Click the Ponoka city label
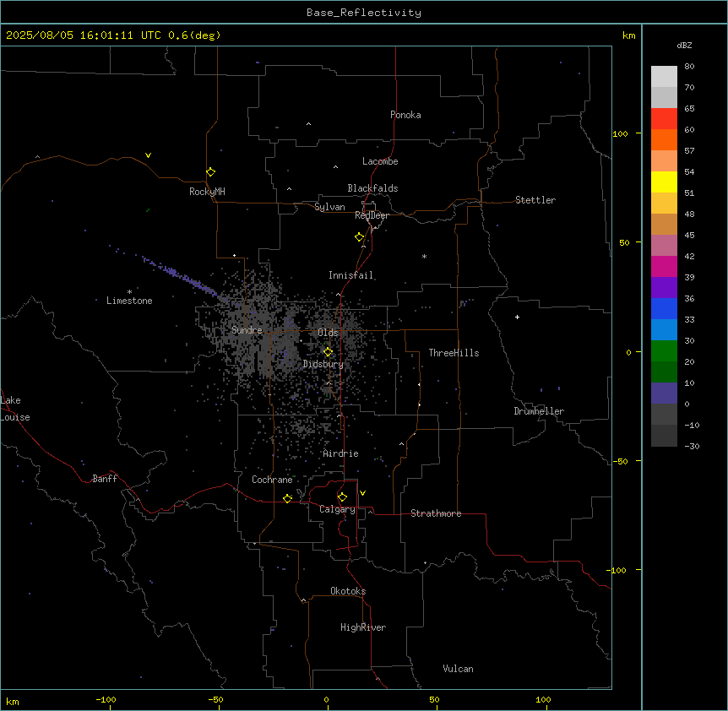This screenshot has width=728, height=711. coord(405,115)
